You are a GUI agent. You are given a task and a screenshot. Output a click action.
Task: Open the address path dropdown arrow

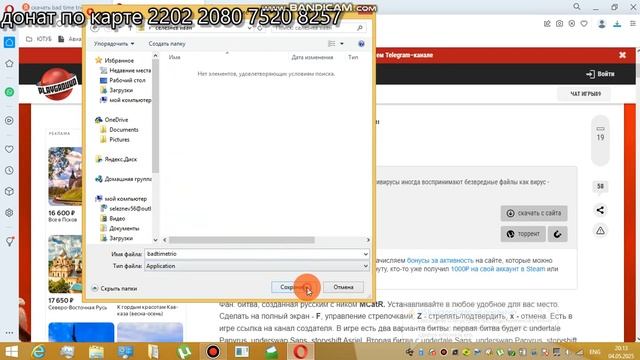(x=249, y=28)
